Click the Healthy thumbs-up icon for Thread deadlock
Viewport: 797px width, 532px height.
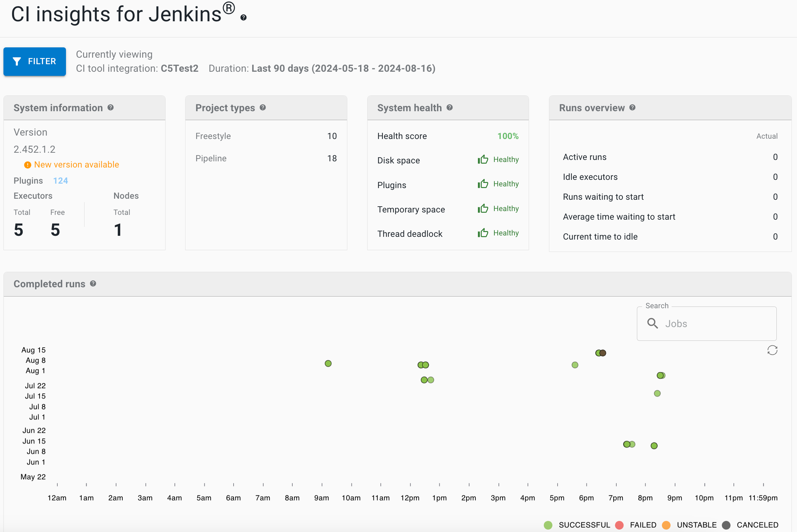click(483, 233)
